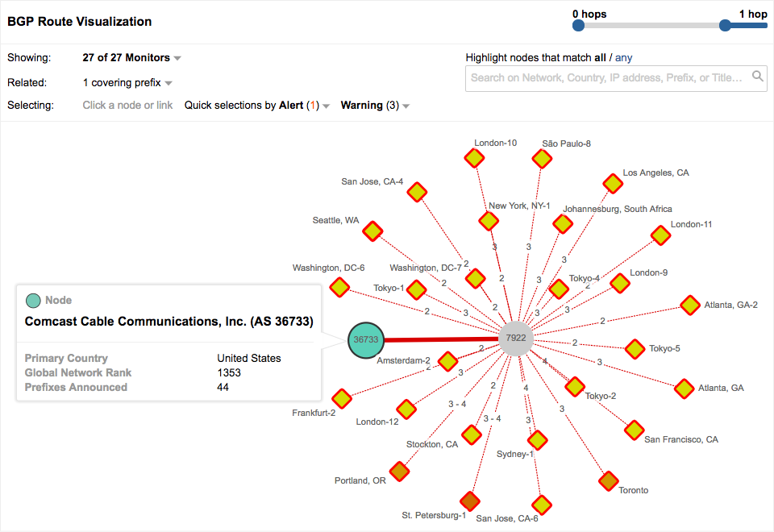Switch highlight matching to 'any'

[624, 58]
